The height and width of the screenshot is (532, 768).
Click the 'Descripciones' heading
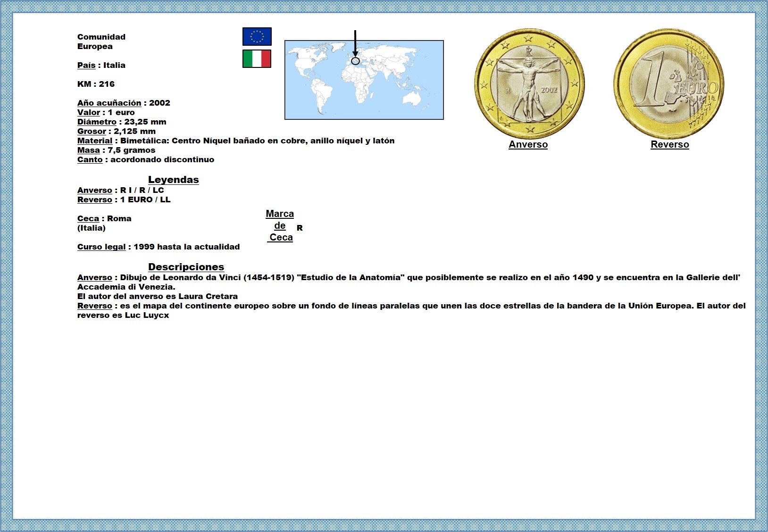click(x=186, y=267)
